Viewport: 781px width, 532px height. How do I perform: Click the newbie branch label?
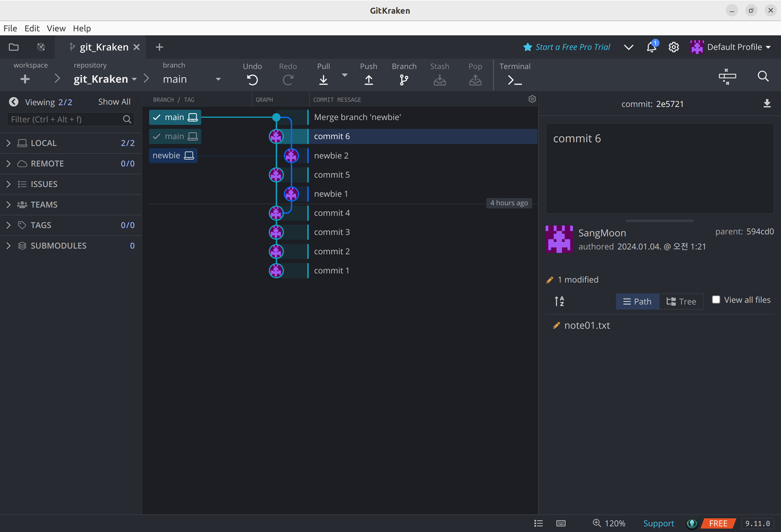point(173,155)
